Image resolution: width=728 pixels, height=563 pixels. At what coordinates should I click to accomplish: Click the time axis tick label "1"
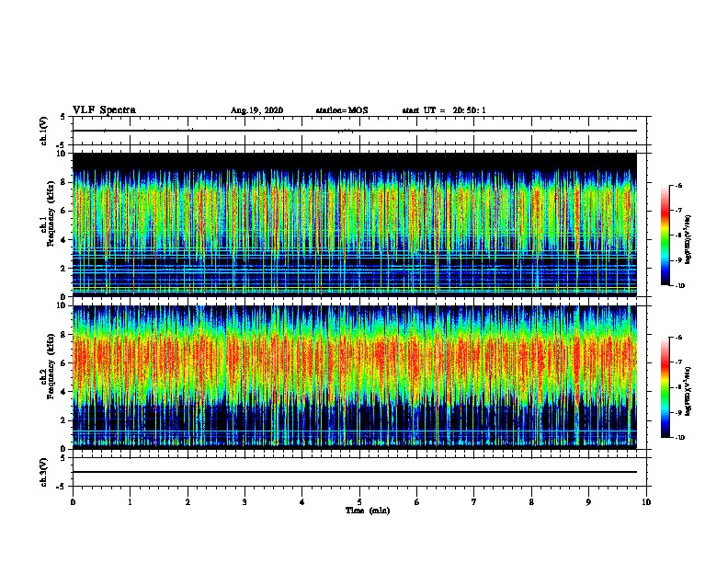click(130, 502)
